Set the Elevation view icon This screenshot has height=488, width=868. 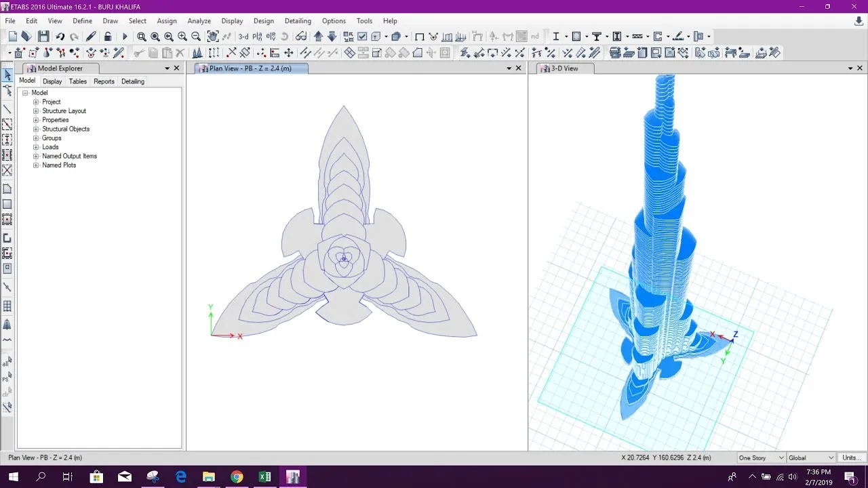tap(270, 37)
